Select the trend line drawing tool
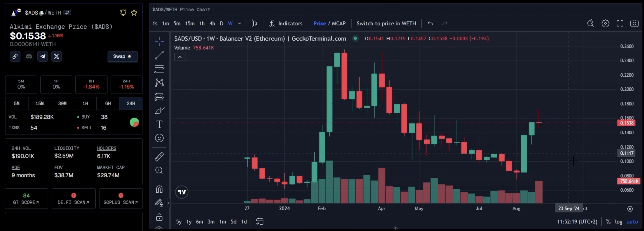This screenshot has height=231, width=644. [x=159, y=55]
